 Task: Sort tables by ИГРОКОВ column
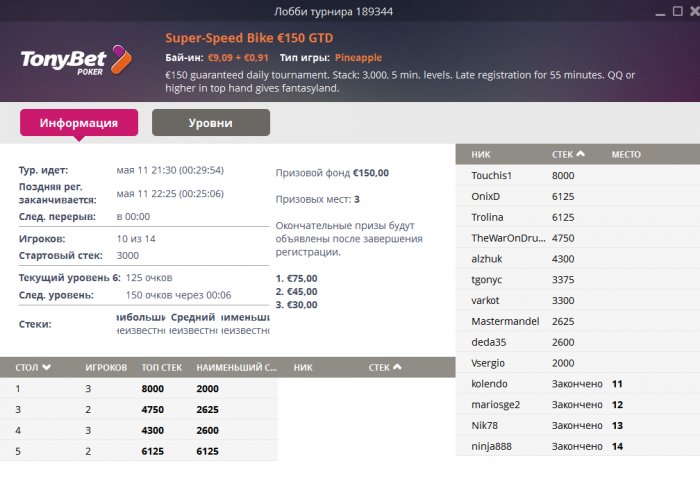click(106, 367)
